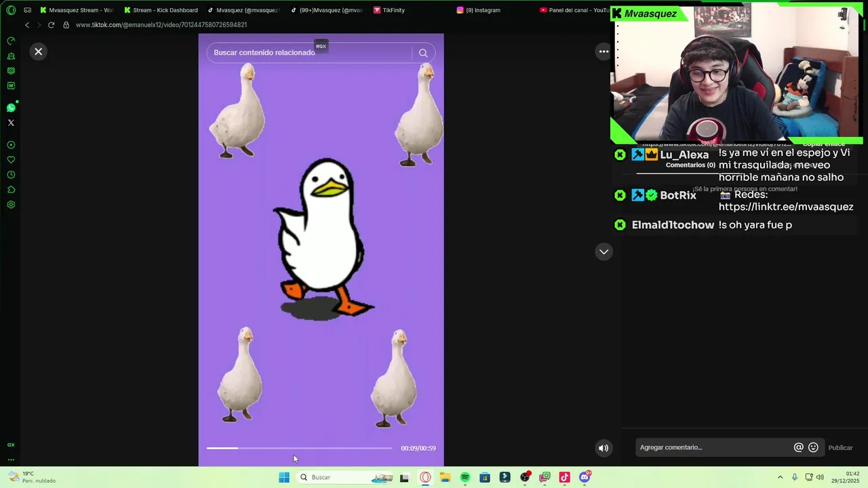
Task: Click the Mvaasquez webcam overlay
Action: click(x=736, y=73)
